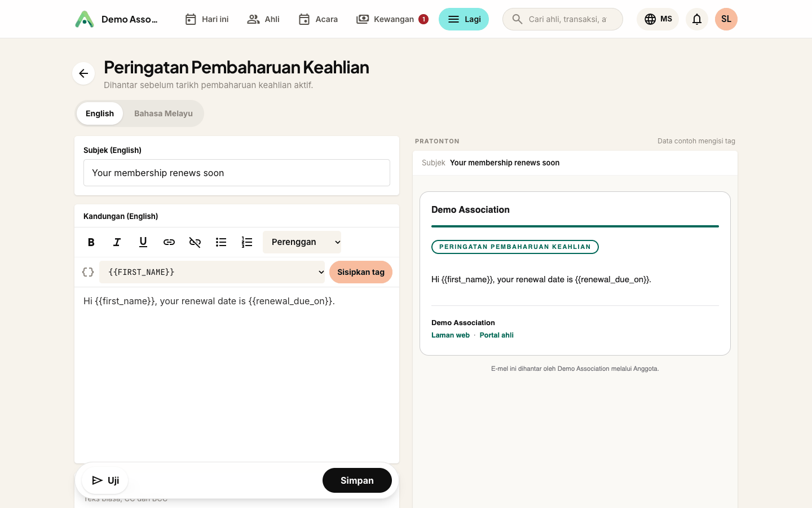The height and width of the screenshot is (508, 812).
Task: Click the Simpan save button
Action: pyautogui.click(x=357, y=480)
